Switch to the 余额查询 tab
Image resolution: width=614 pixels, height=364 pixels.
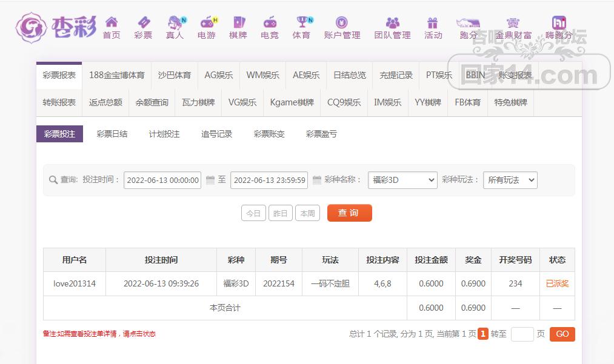tap(152, 102)
